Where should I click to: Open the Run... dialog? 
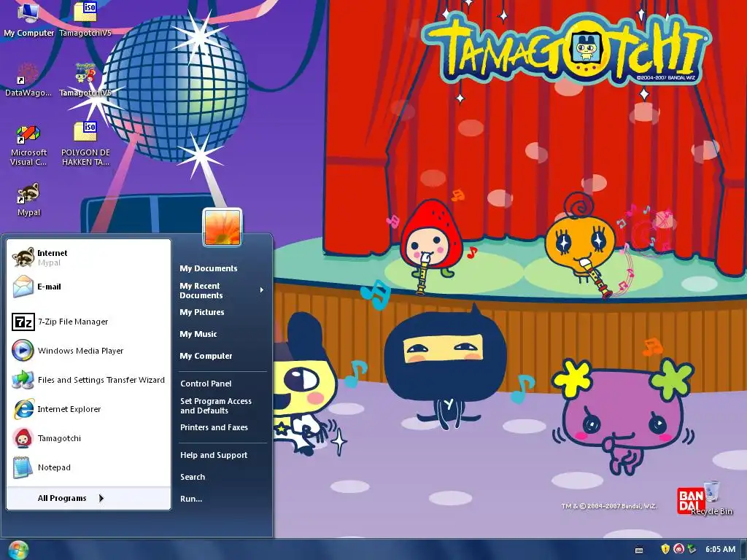(x=222, y=499)
